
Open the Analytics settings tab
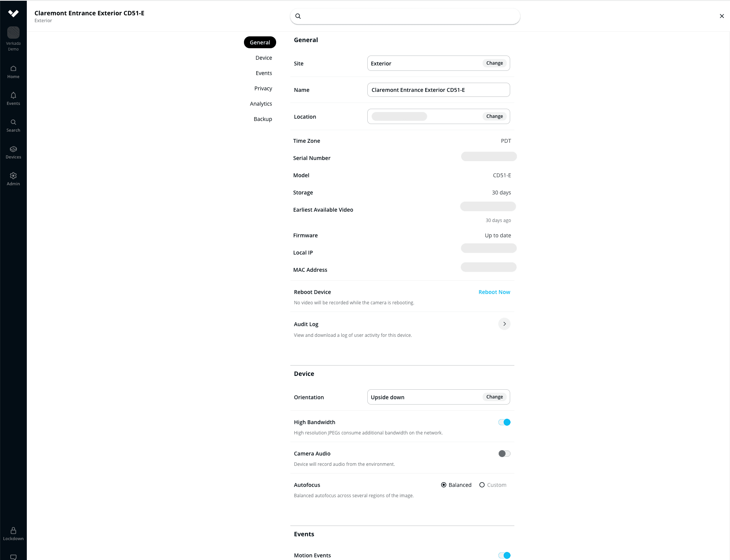click(261, 103)
